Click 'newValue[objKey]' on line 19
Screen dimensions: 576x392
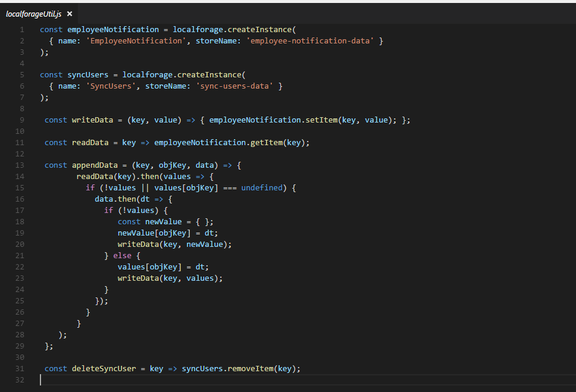[x=154, y=233]
